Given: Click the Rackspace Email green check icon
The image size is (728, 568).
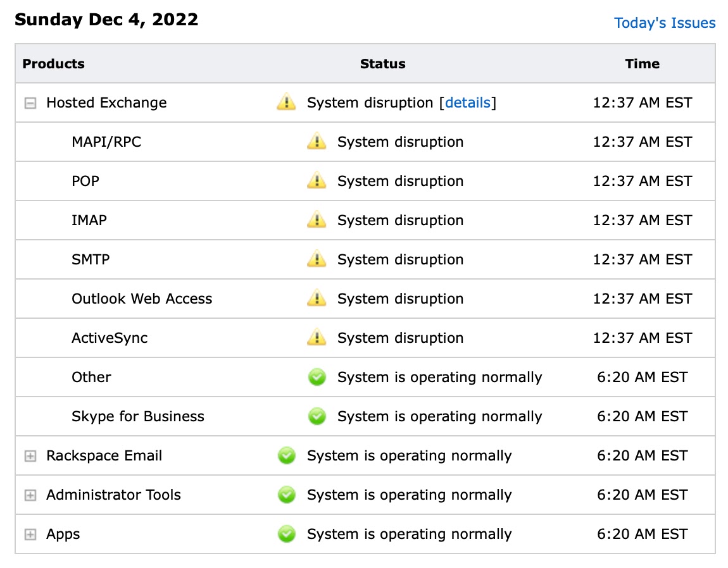Looking at the screenshot, I should [287, 455].
